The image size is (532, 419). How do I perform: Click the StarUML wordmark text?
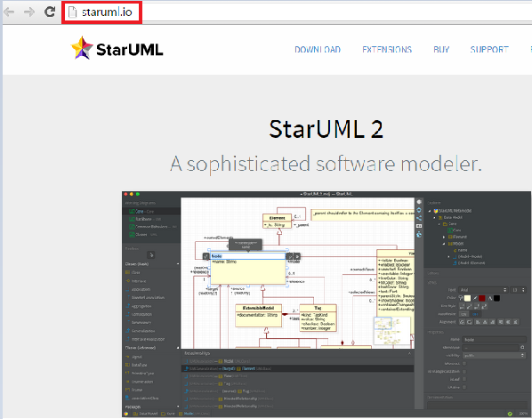coord(130,50)
